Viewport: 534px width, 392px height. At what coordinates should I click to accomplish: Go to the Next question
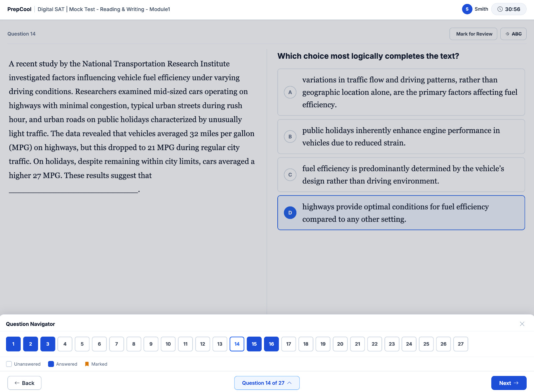coord(509,383)
